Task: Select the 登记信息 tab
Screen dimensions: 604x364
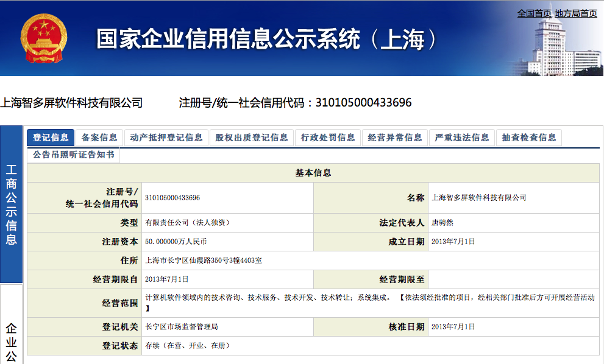Action: pos(51,138)
